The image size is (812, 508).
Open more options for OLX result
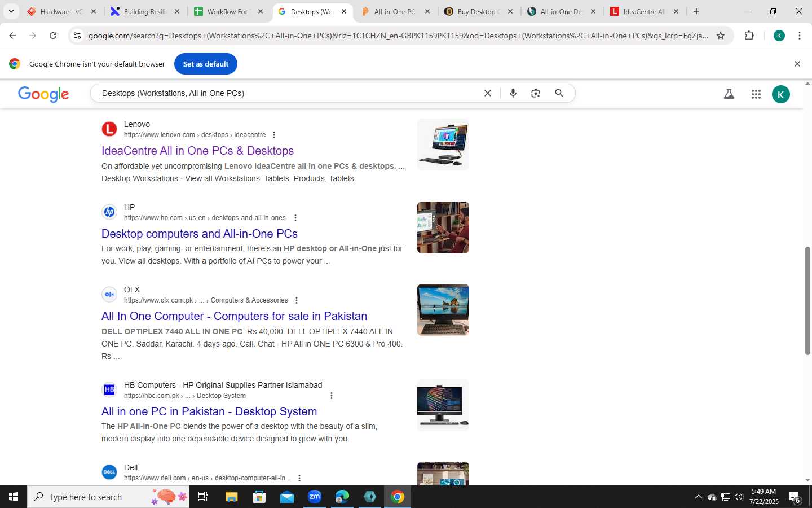pyautogui.click(x=297, y=300)
